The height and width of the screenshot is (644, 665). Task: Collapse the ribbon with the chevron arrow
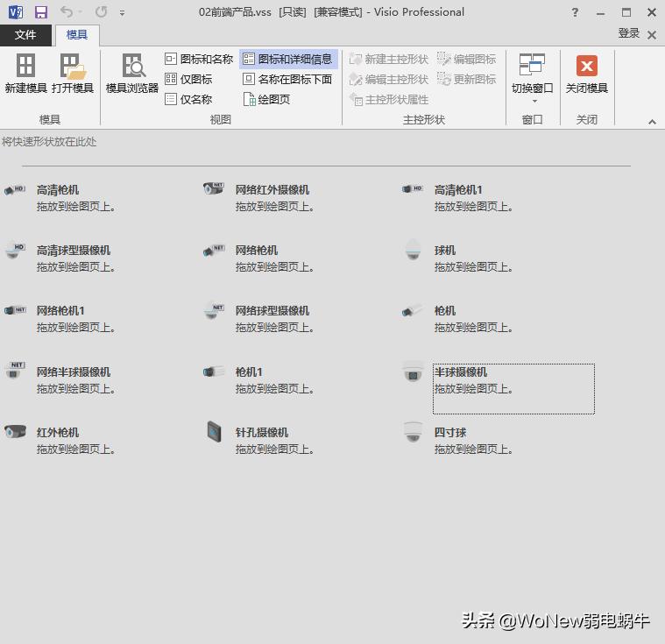[652, 122]
